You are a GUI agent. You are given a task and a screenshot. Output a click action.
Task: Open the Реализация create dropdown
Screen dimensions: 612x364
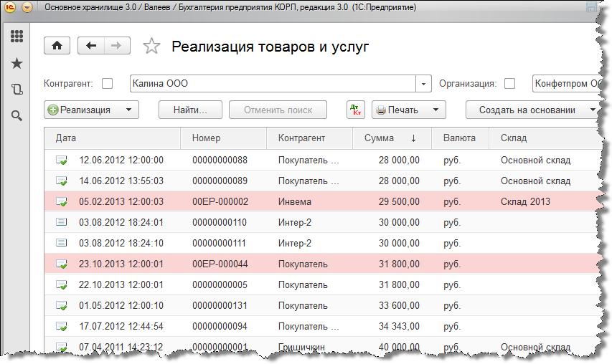pyautogui.click(x=91, y=110)
